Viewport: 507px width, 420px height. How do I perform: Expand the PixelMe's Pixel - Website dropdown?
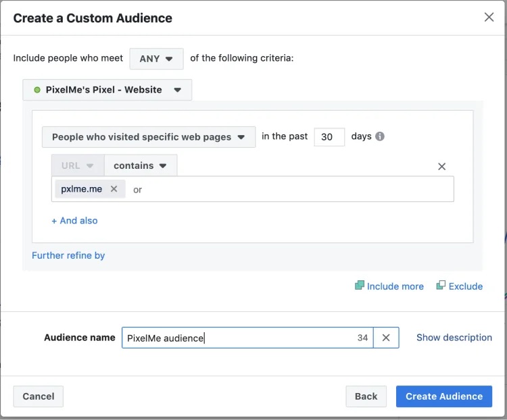[x=107, y=90]
